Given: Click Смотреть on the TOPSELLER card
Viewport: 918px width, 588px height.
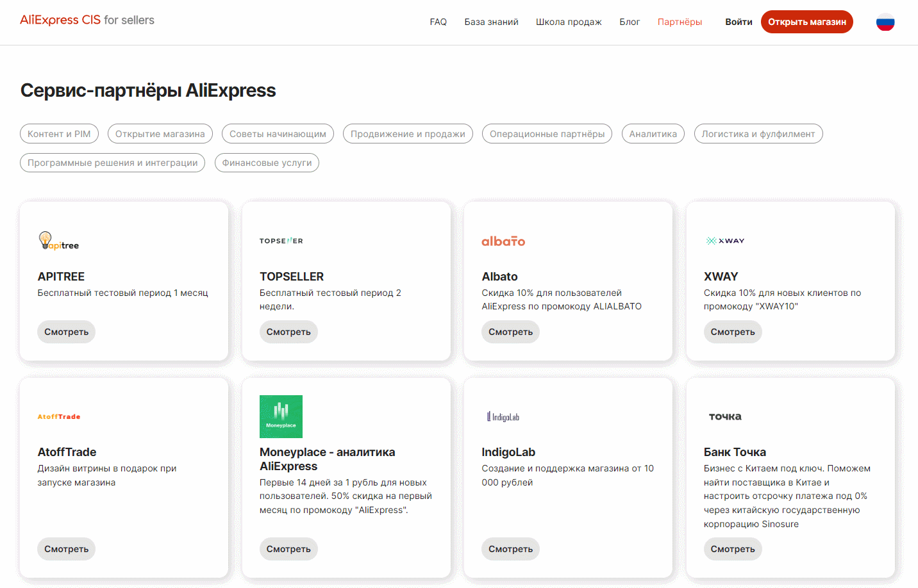Looking at the screenshot, I should (x=288, y=332).
